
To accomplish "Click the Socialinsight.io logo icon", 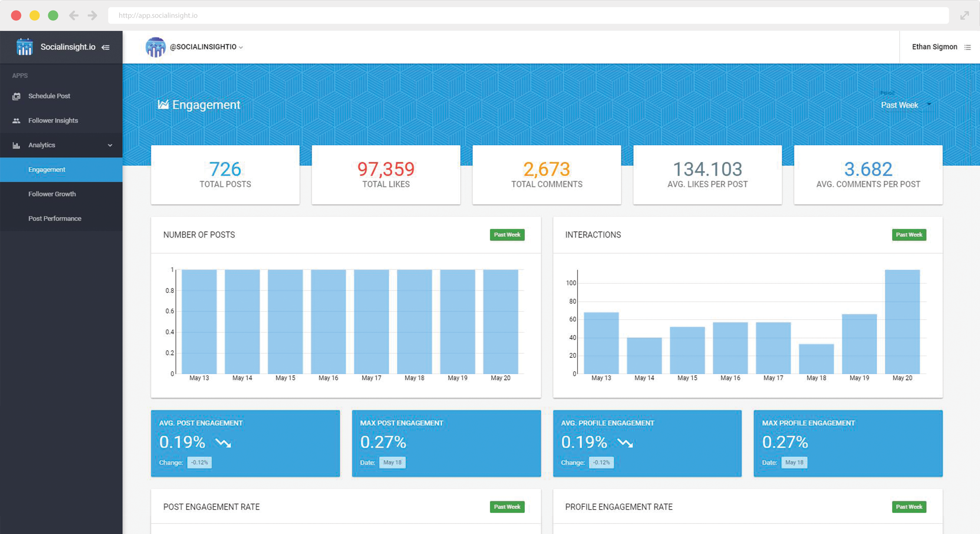I will coord(24,46).
